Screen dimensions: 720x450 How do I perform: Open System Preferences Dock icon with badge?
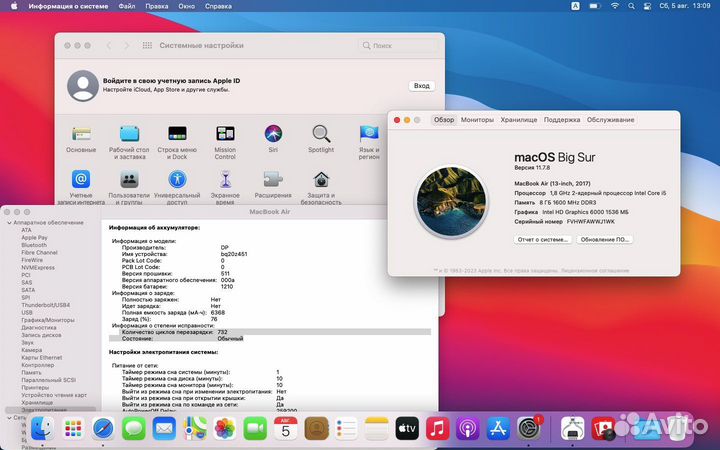click(529, 429)
